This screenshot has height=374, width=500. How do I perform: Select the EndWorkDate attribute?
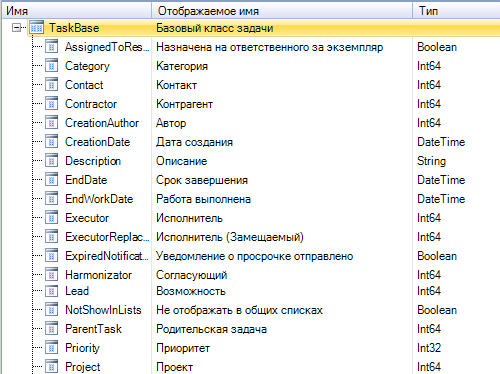click(99, 199)
